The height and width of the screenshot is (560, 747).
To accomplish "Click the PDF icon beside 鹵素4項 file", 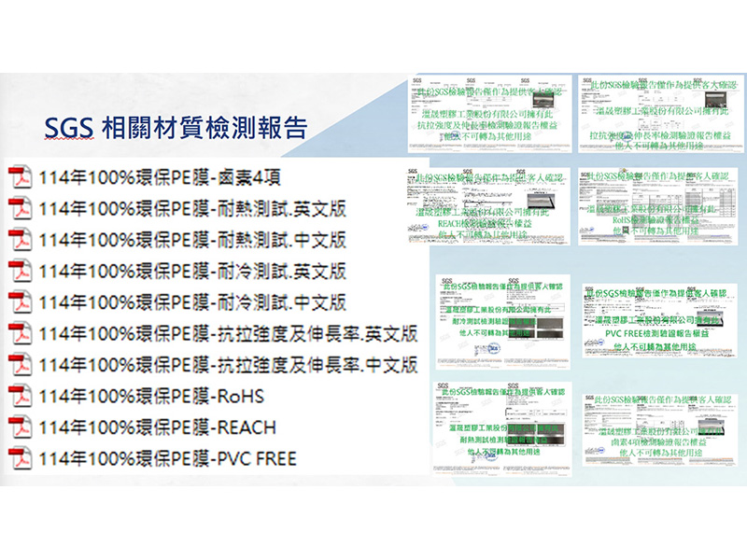I will [x=20, y=177].
